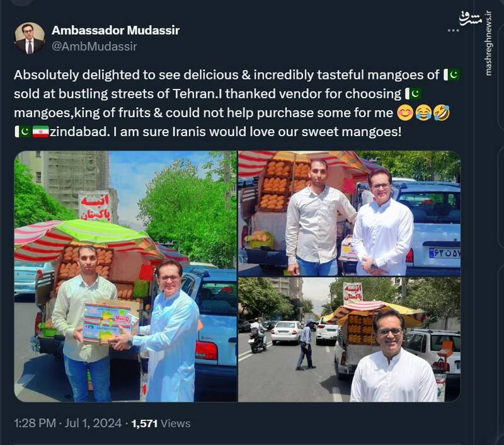Screen dimensions: 504x445
Task: Open the large left mango vendor photo
Action: pos(125,276)
